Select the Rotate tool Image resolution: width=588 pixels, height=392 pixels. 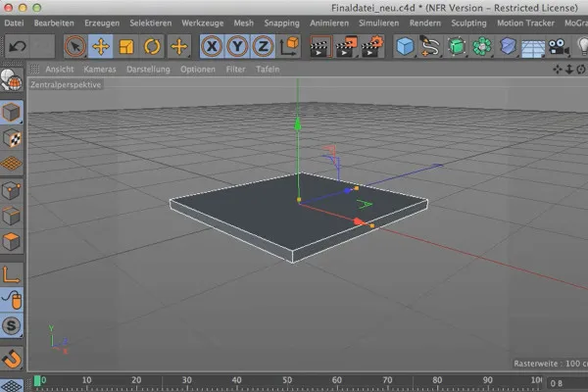pos(152,46)
